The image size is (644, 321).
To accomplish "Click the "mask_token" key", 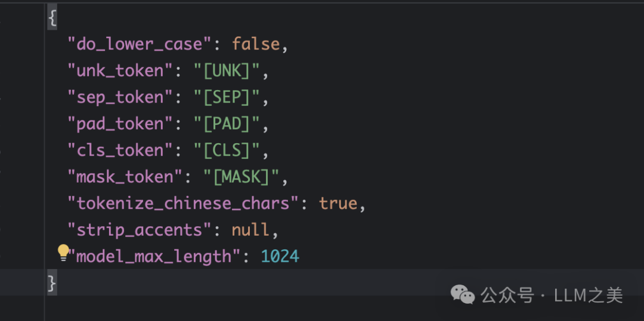I will click(125, 177).
